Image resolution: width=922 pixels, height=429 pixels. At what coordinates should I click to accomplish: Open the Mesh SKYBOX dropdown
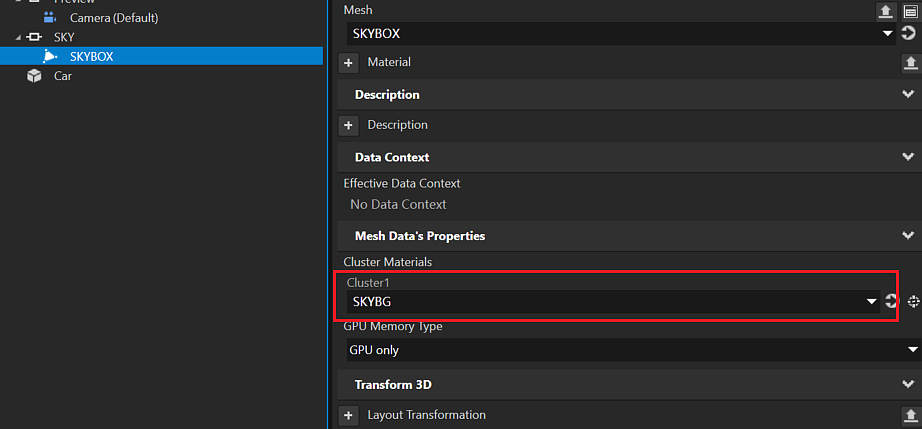point(888,33)
